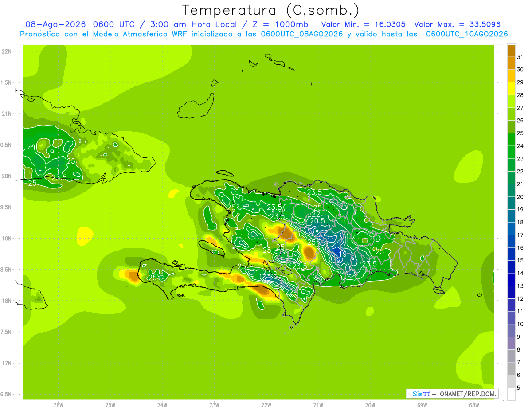Click the '21N' latitude axis label
Screen dimensions: 532x411
pyautogui.click(x=7, y=114)
